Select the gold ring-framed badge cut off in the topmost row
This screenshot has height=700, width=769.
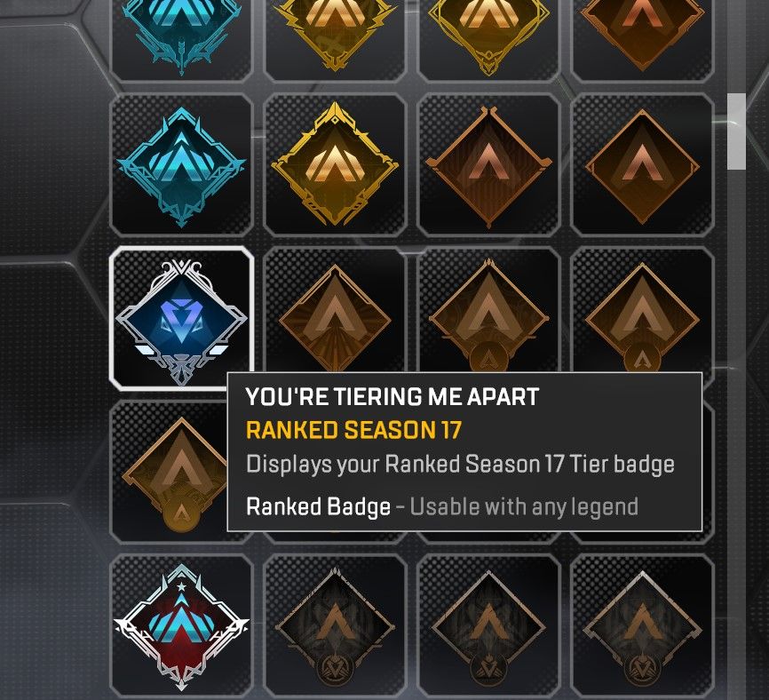point(488,39)
